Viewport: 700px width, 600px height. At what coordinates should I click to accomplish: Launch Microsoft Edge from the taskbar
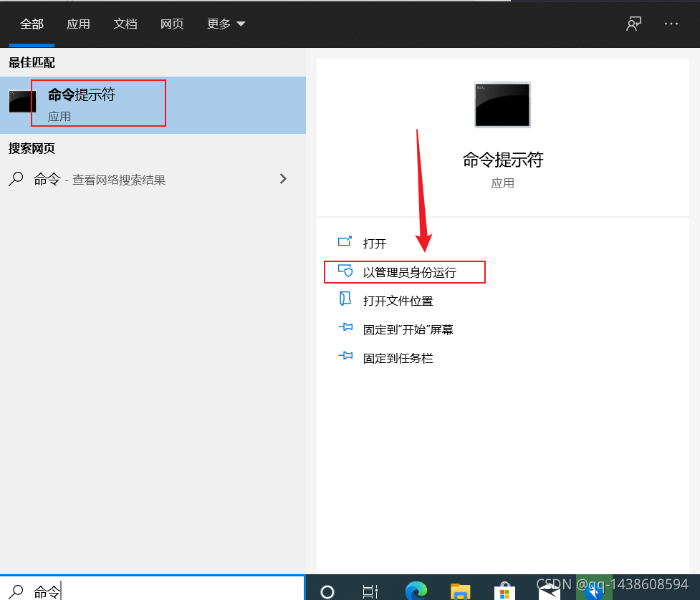pos(416,591)
